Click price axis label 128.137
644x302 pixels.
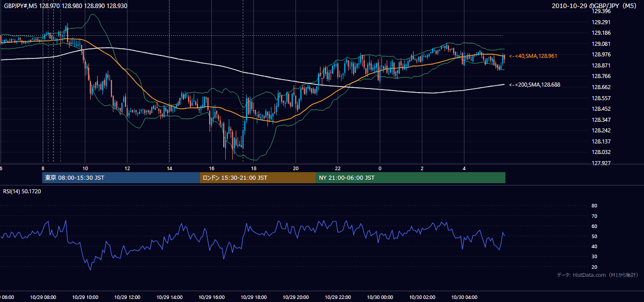(601, 141)
